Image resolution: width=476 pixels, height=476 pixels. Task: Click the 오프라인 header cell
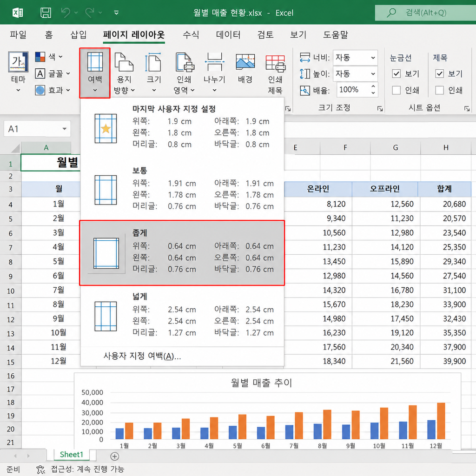[x=384, y=189]
